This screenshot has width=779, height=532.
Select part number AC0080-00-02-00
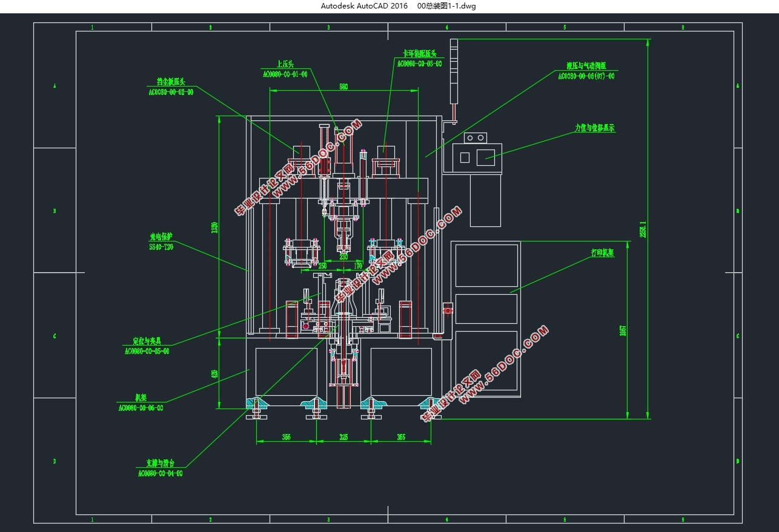coord(171,92)
